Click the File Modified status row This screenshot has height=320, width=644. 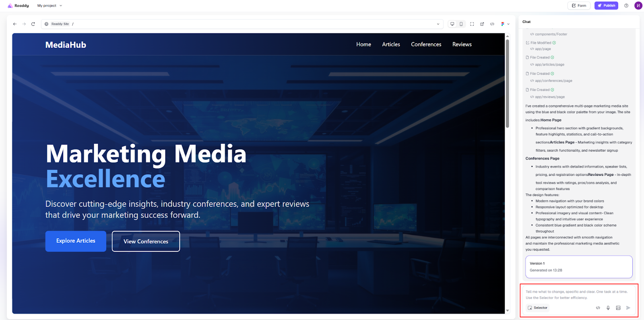[x=541, y=43]
